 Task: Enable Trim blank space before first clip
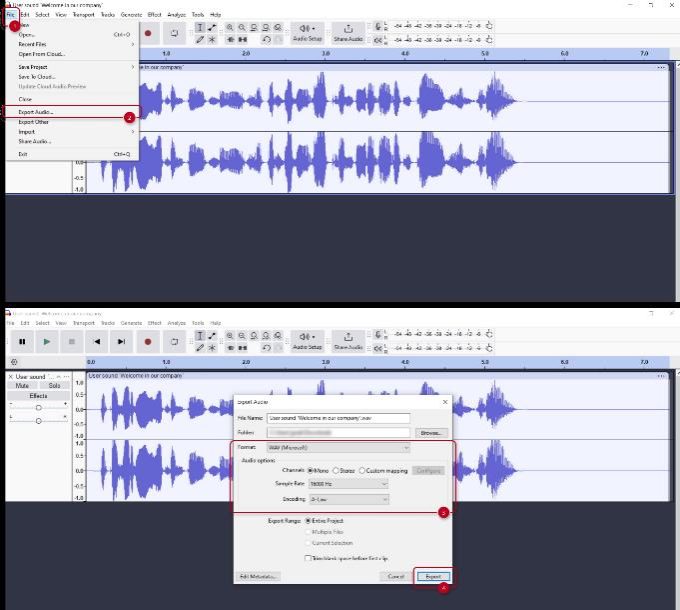(306, 558)
